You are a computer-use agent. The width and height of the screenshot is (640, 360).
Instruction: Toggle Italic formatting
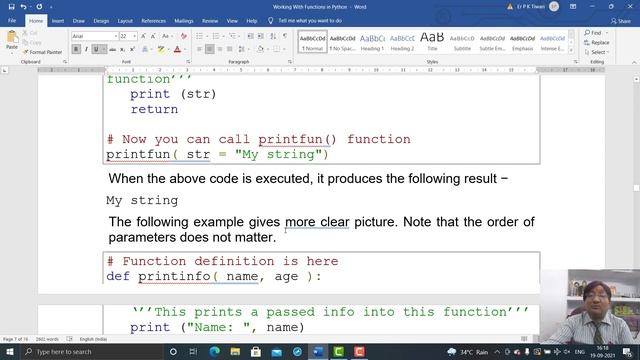86,49
